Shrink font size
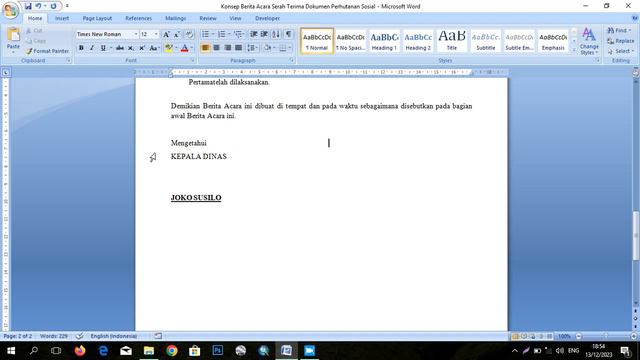 (177, 34)
